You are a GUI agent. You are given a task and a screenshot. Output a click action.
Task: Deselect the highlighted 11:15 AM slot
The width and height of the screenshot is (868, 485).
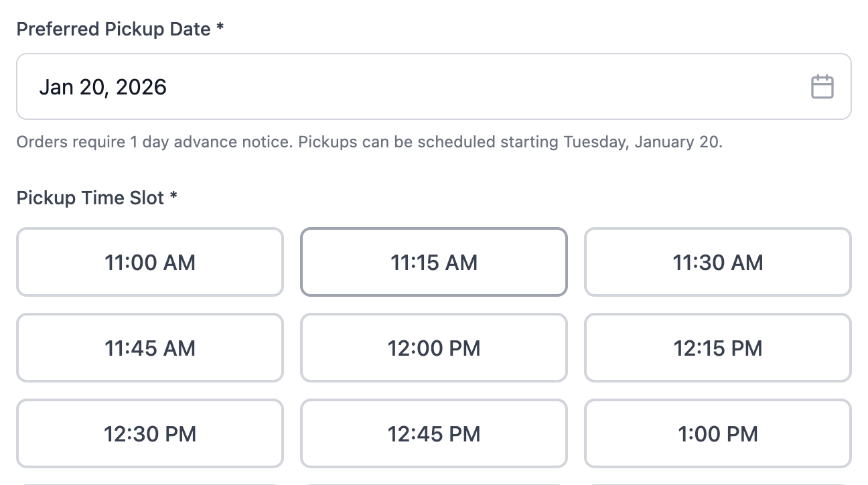(434, 262)
